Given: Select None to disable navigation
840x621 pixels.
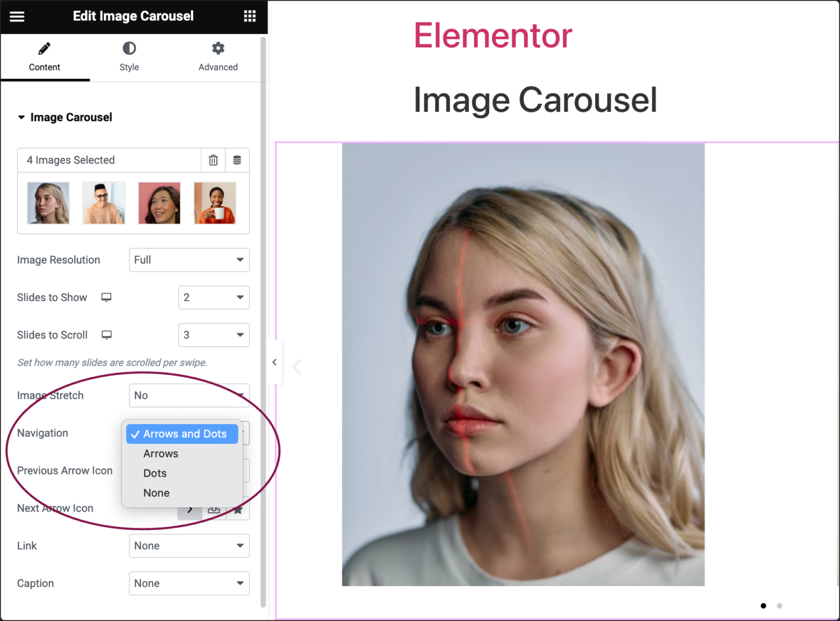Looking at the screenshot, I should pos(156,493).
